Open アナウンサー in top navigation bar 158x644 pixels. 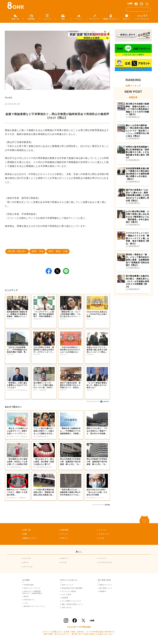(x=95, y=17)
